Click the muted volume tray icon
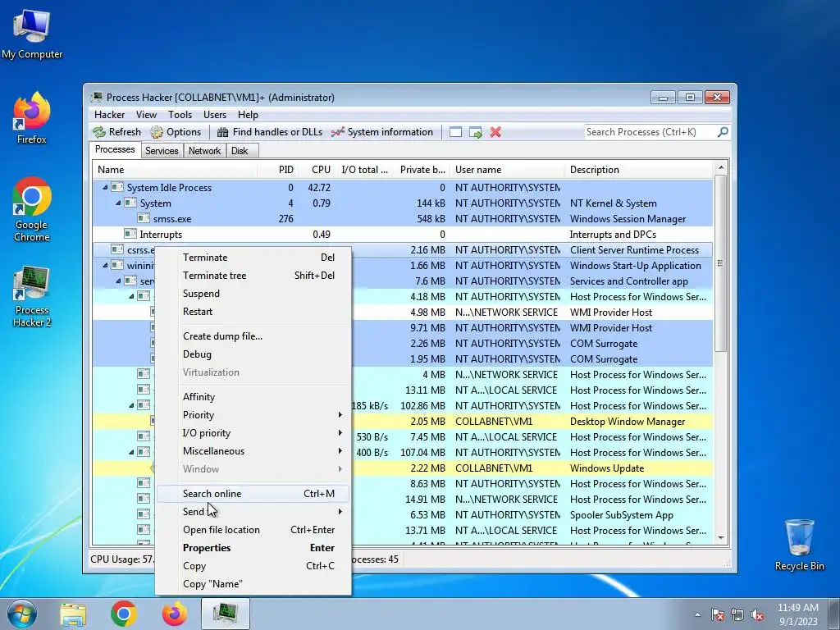The image size is (840, 630). (x=757, y=614)
